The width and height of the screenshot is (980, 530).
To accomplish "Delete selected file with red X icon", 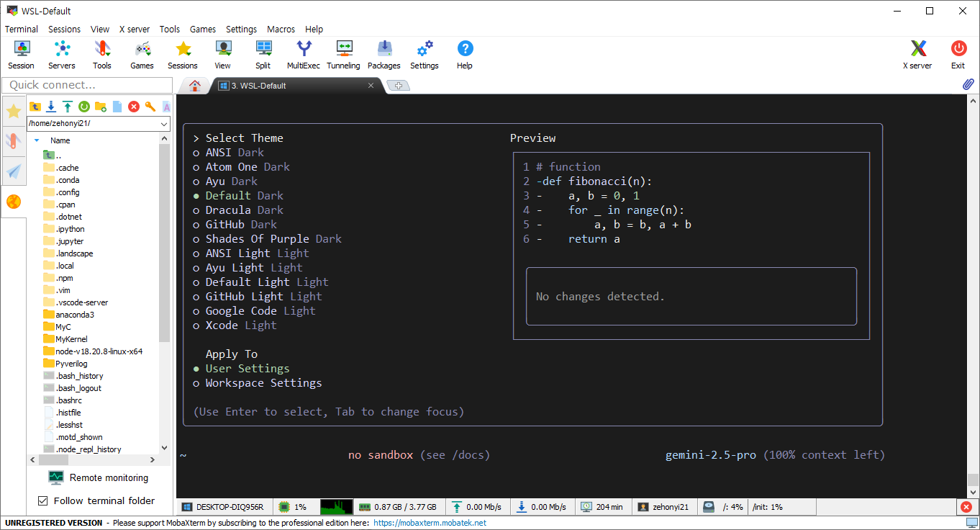I will click(x=134, y=107).
